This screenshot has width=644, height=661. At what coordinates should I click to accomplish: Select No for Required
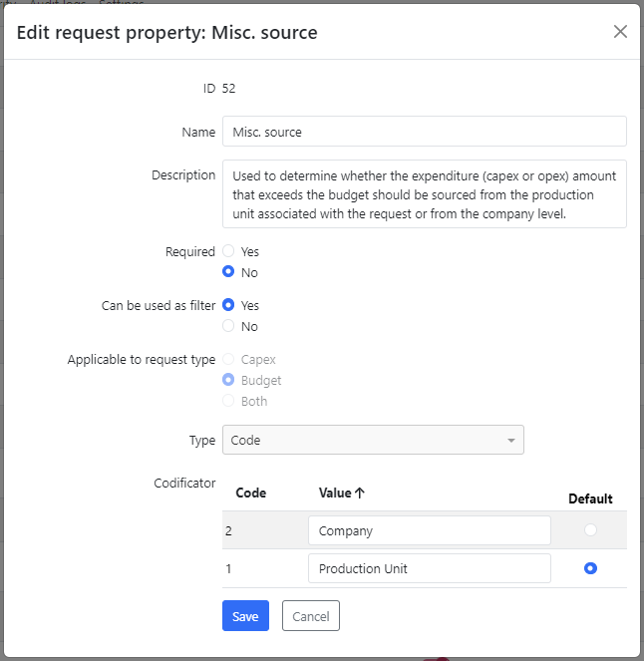coord(228,272)
